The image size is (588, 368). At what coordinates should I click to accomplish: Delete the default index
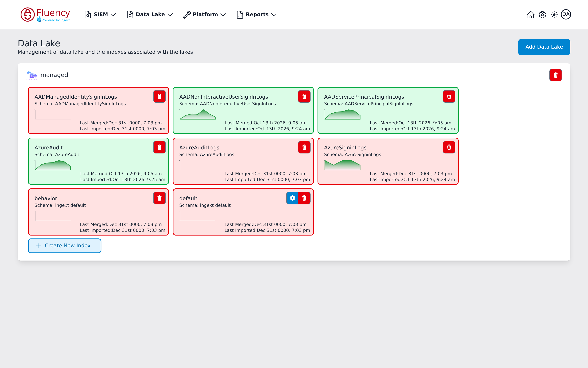tap(304, 198)
